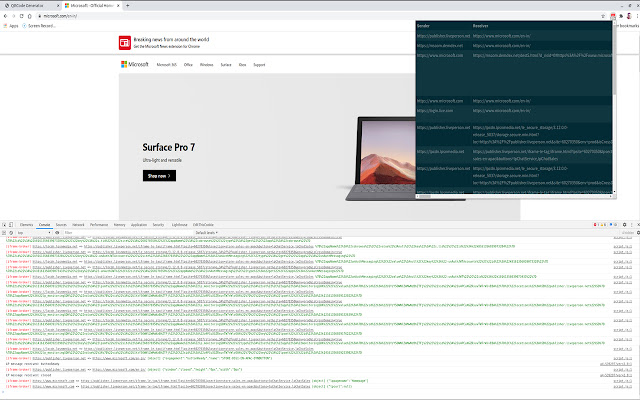Open Microsoft 365 nav link

point(167,64)
